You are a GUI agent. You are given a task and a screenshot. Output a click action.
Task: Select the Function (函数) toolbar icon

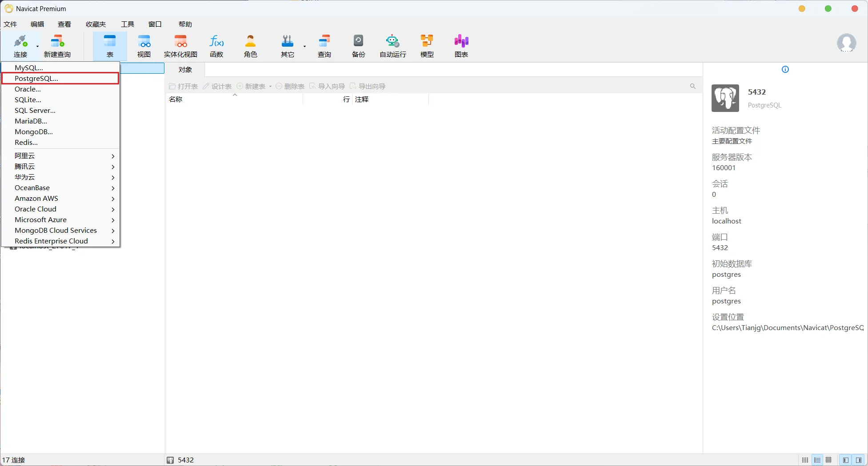point(216,46)
